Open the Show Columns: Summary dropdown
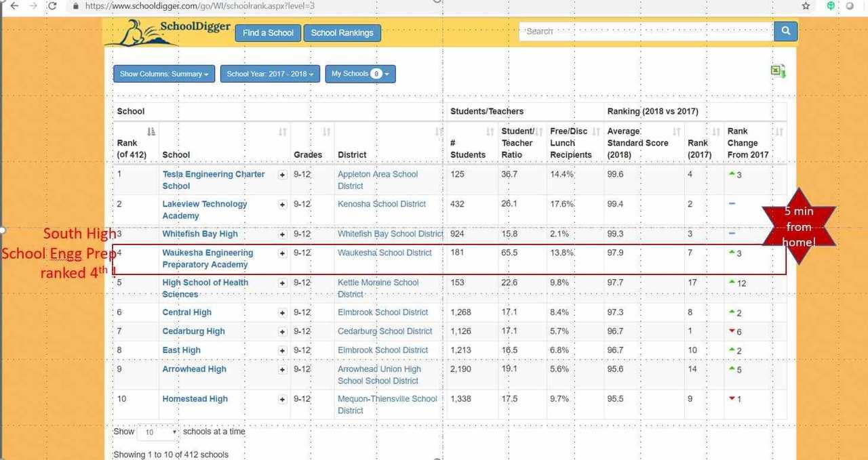 (x=164, y=74)
